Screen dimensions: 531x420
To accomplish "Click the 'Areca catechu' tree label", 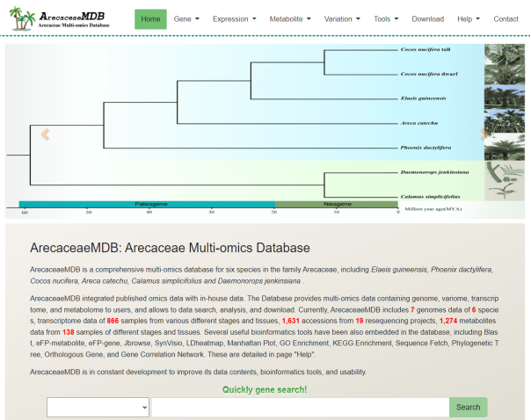I will point(419,123).
